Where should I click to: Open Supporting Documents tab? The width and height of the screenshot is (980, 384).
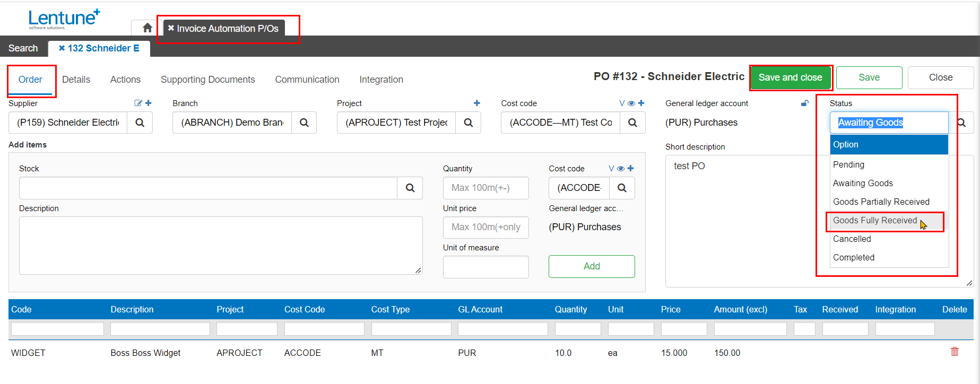207,80
